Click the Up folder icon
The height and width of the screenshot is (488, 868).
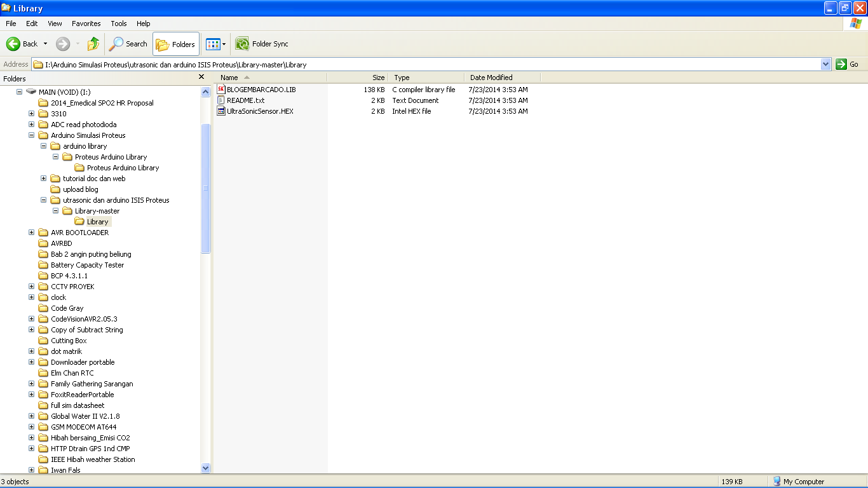click(93, 44)
